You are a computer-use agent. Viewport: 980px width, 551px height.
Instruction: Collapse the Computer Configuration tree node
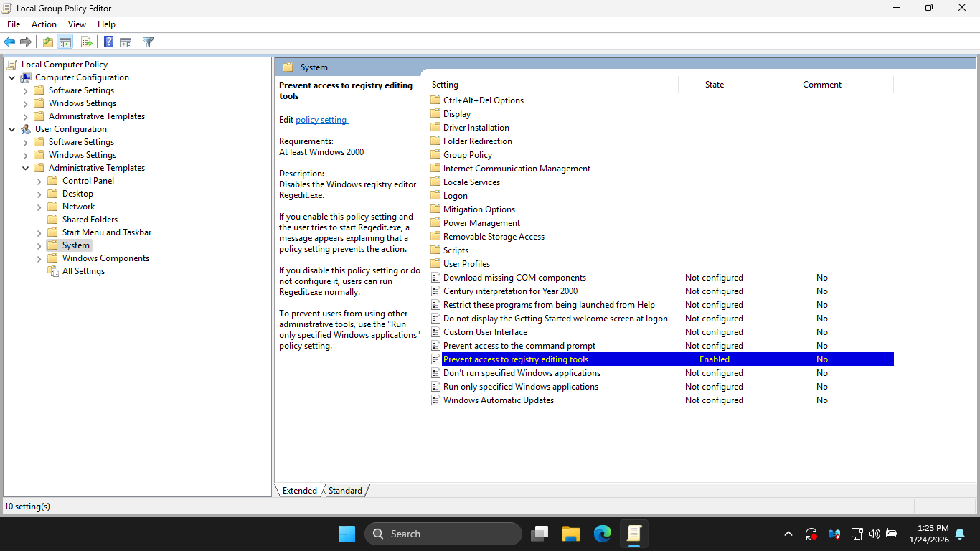tap(12, 77)
